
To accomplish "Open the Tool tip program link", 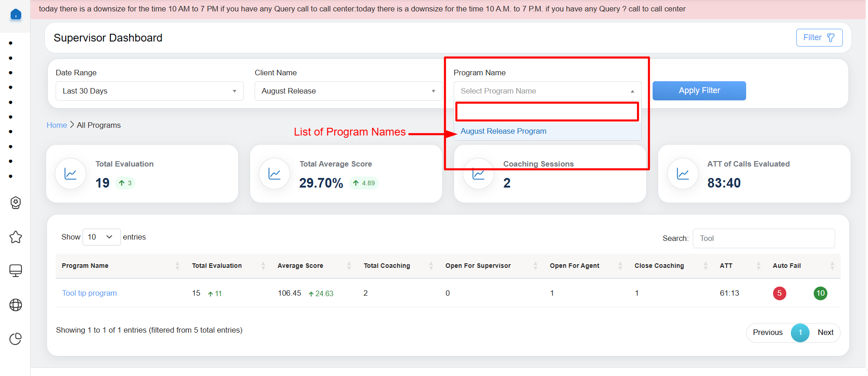I will (x=89, y=293).
